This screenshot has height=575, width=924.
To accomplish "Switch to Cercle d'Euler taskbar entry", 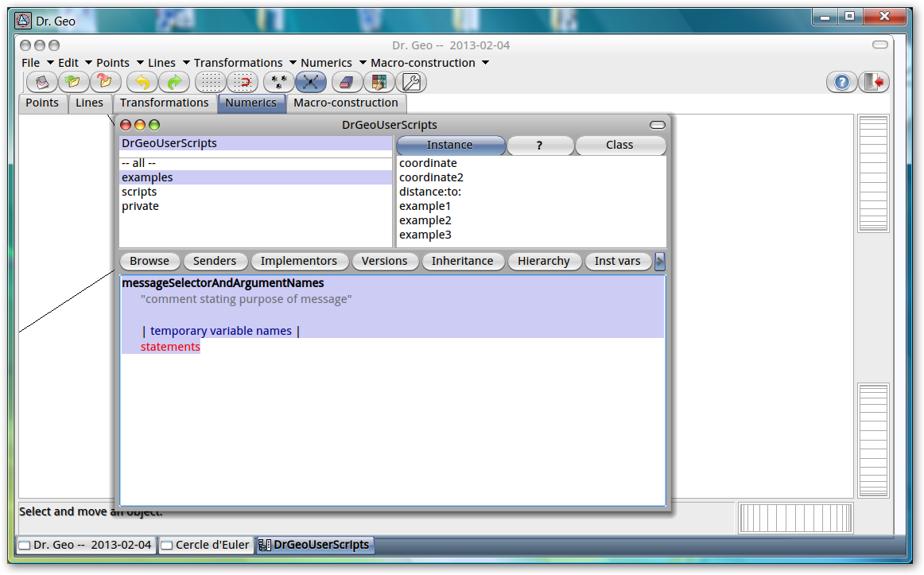I will point(206,545).
